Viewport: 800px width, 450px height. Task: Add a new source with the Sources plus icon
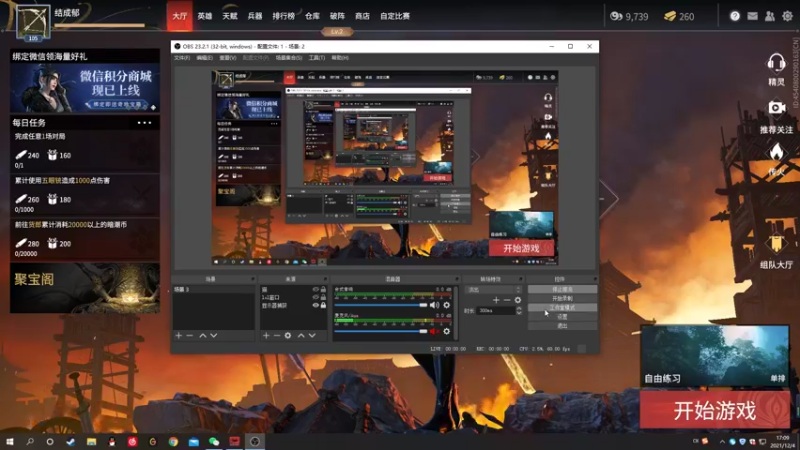tap(266, 336)
